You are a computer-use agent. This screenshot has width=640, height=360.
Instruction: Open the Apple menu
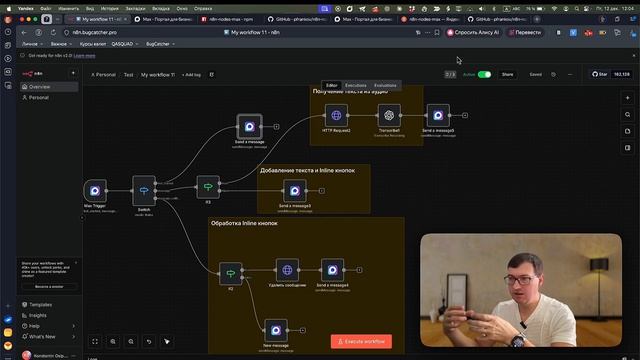coord(9,9)
